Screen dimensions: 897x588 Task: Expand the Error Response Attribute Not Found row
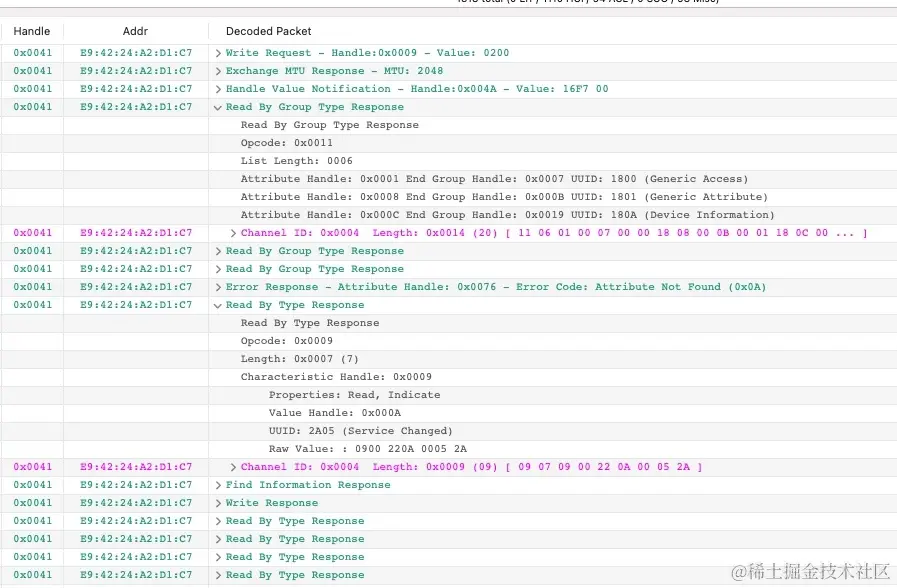tap(218, 287)
